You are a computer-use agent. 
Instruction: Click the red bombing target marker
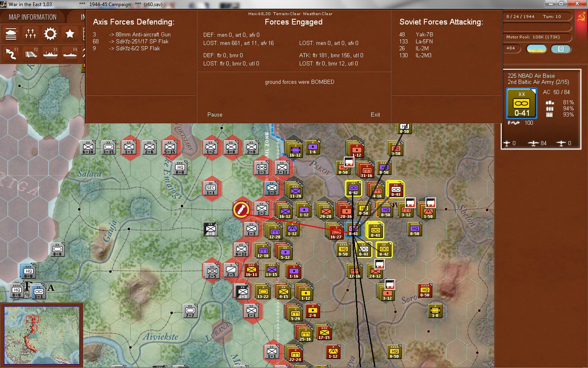(x=241, y=209)
